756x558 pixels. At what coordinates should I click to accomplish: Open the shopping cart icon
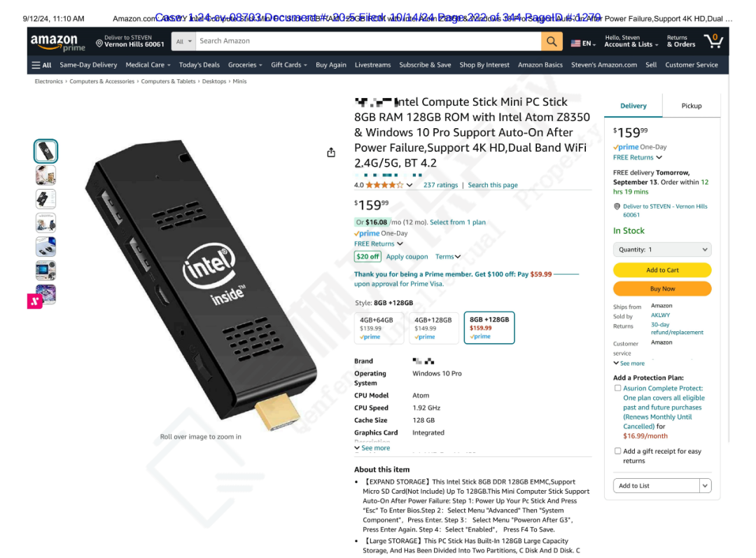point(713,41)
